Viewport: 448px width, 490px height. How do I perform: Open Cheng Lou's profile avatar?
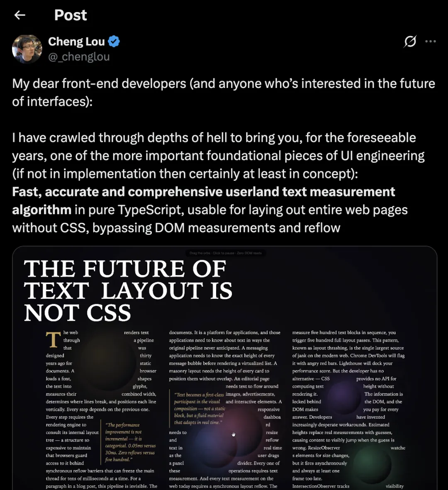27,49
